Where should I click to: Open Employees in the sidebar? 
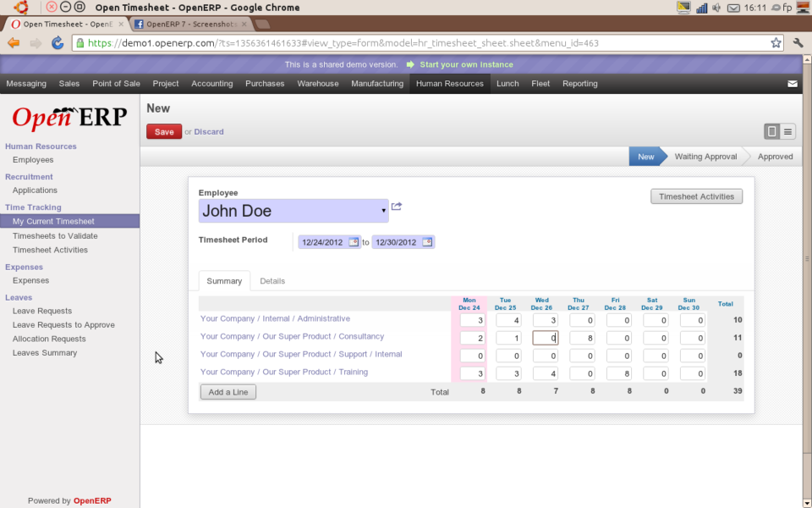tap(33, 160)
